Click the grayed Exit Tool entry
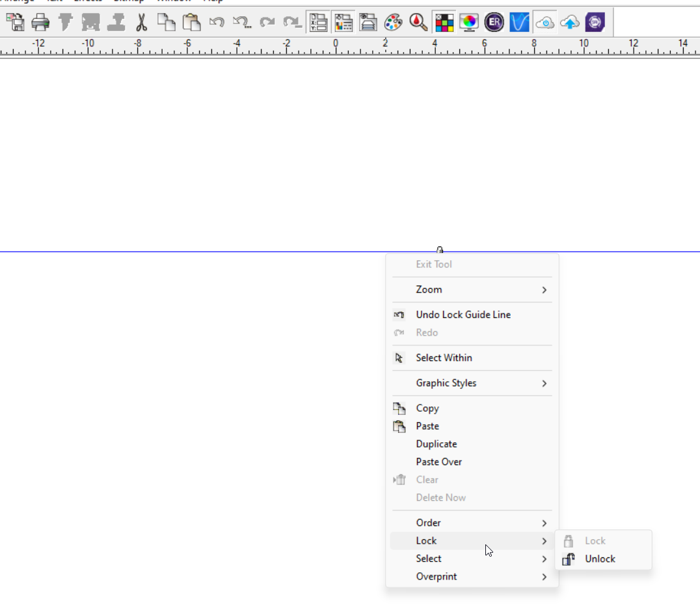Viewport: 700px width, 612px height. coord(472,264)
